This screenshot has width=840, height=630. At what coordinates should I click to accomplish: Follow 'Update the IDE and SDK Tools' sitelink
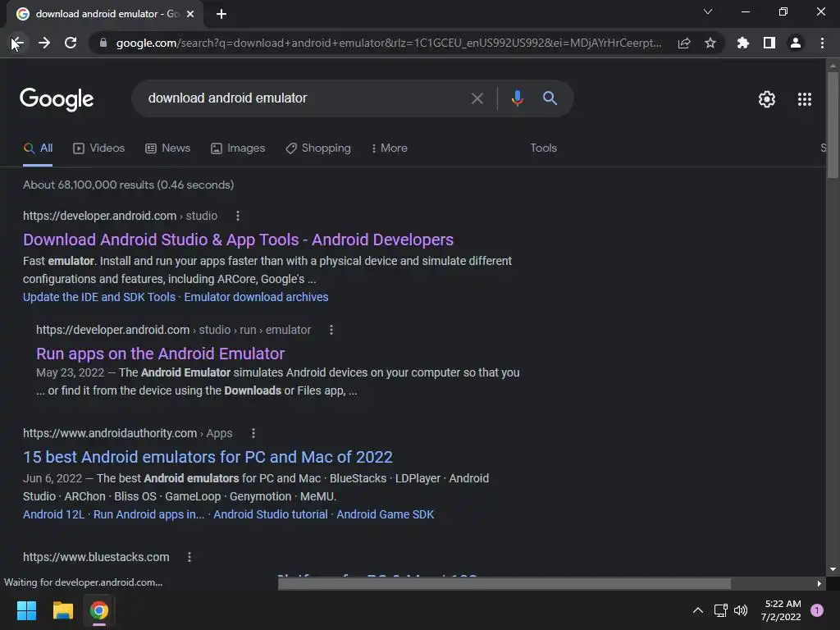point(99,297)
